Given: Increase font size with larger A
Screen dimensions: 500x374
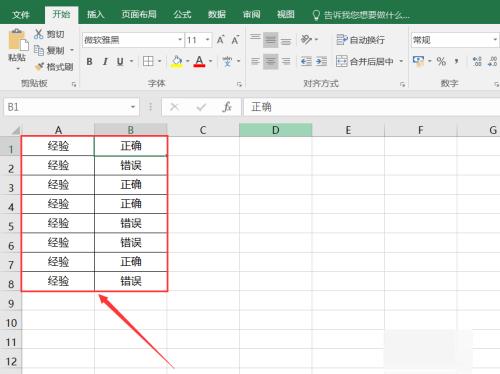Looking at the screenshot, I should tap(220, 40).
